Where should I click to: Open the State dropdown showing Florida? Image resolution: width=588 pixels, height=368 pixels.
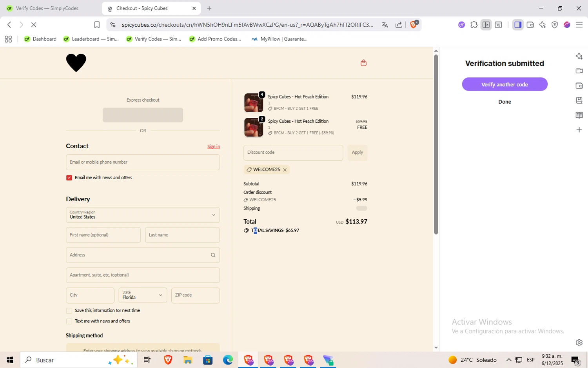[x=143, y=295]
